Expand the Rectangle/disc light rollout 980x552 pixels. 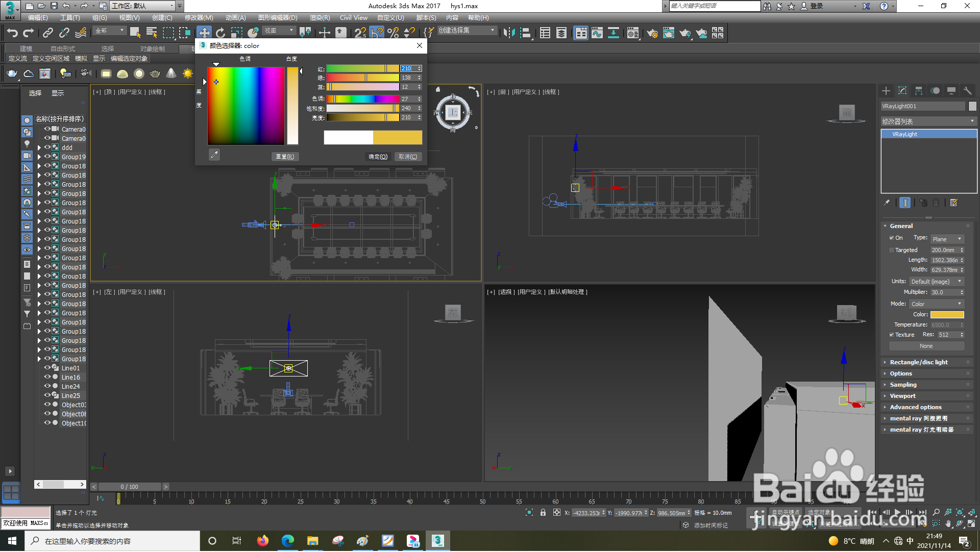click(x=919, y=363)
